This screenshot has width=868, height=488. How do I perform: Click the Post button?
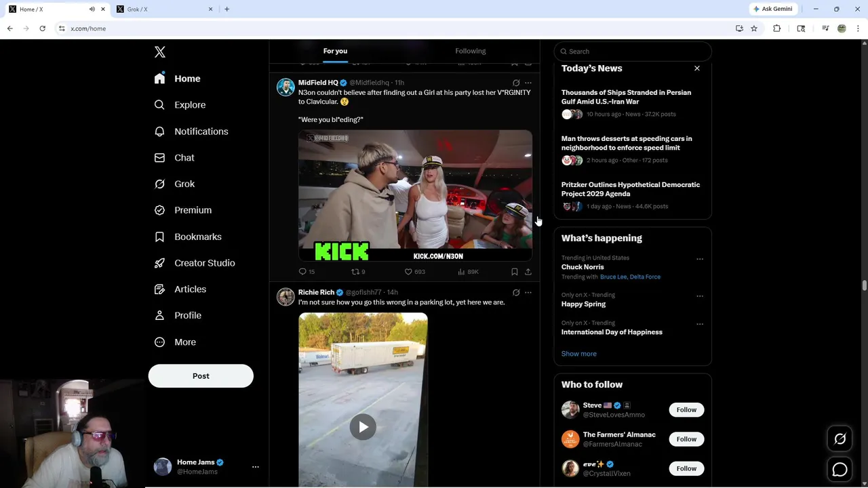click(201, 376)
